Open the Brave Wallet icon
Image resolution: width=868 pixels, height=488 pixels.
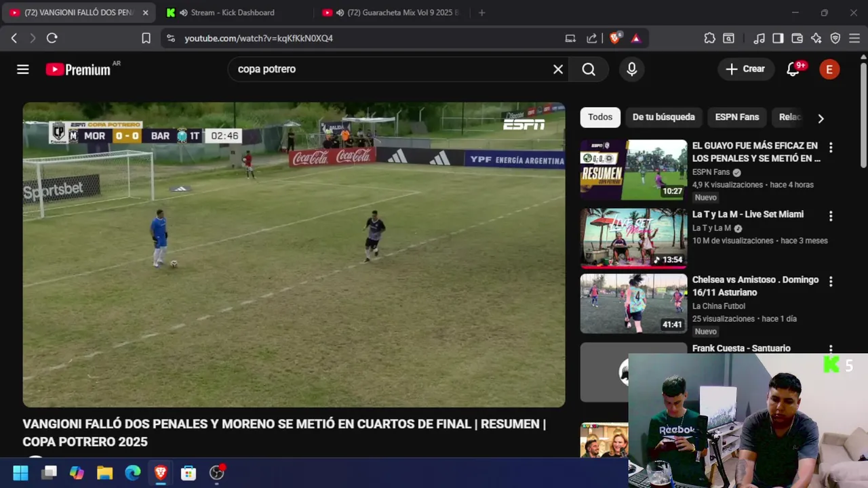click(x=797, y=38)
